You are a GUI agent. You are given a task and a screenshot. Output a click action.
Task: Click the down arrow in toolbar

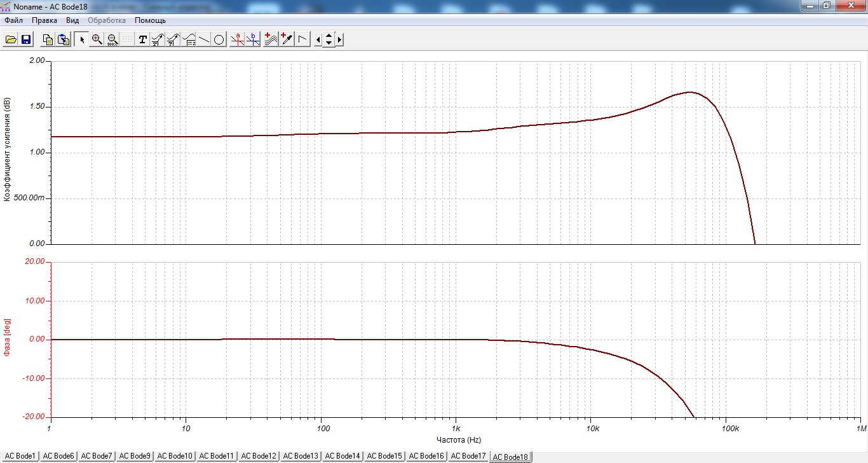[329, 43]
